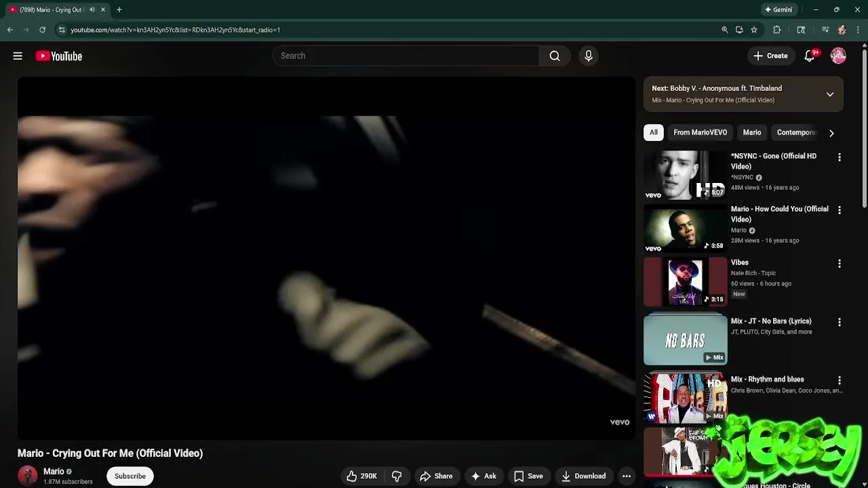Click the browser address bar URL

click(175, 30)
